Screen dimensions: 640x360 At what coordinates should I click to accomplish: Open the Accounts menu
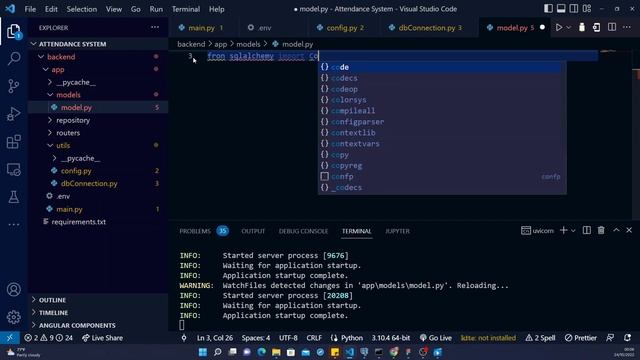pos(13,289)
